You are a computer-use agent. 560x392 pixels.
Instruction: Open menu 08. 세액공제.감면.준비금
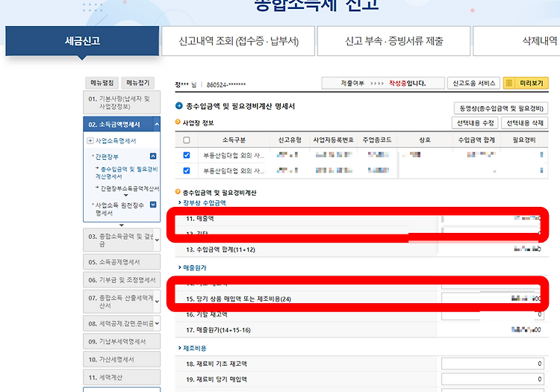point(119,323)
